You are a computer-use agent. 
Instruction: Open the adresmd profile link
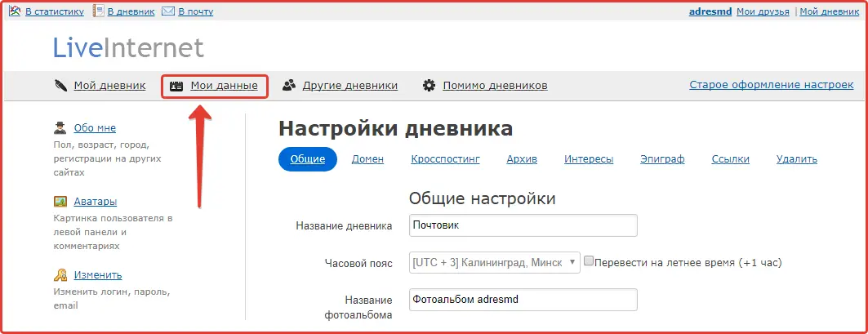pyautogui.click(x=710, y=11)
